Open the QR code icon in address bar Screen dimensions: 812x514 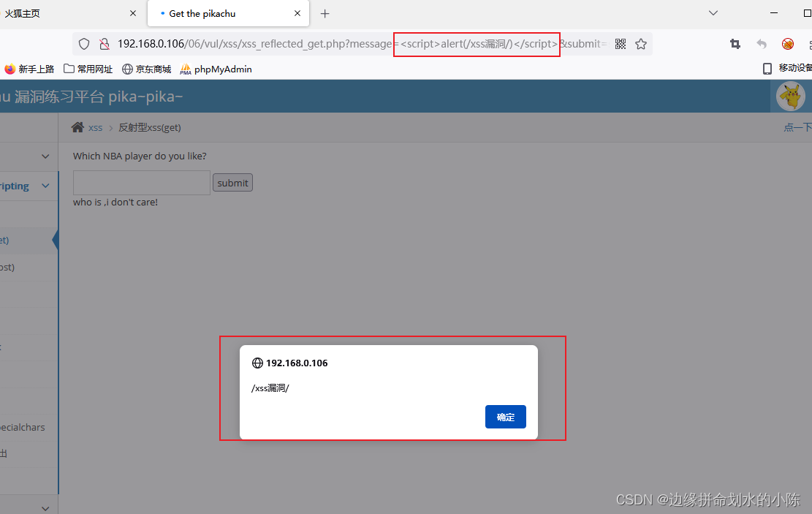621,44
